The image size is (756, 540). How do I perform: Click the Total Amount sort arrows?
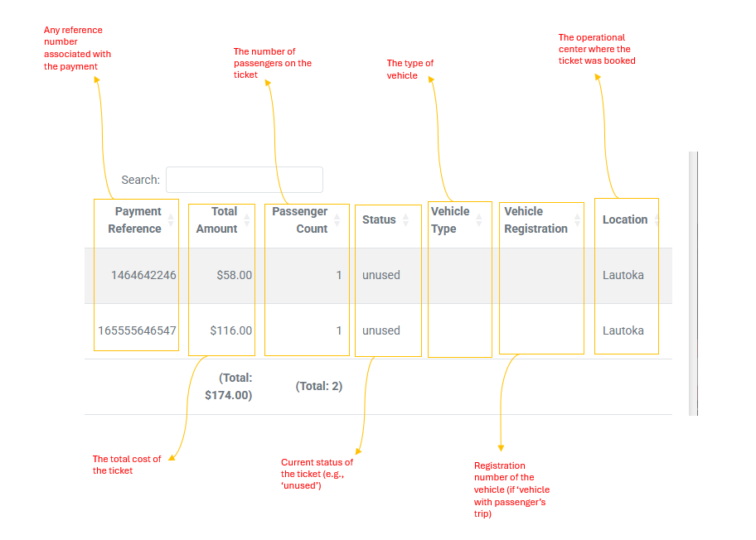(x=246, y=220)
